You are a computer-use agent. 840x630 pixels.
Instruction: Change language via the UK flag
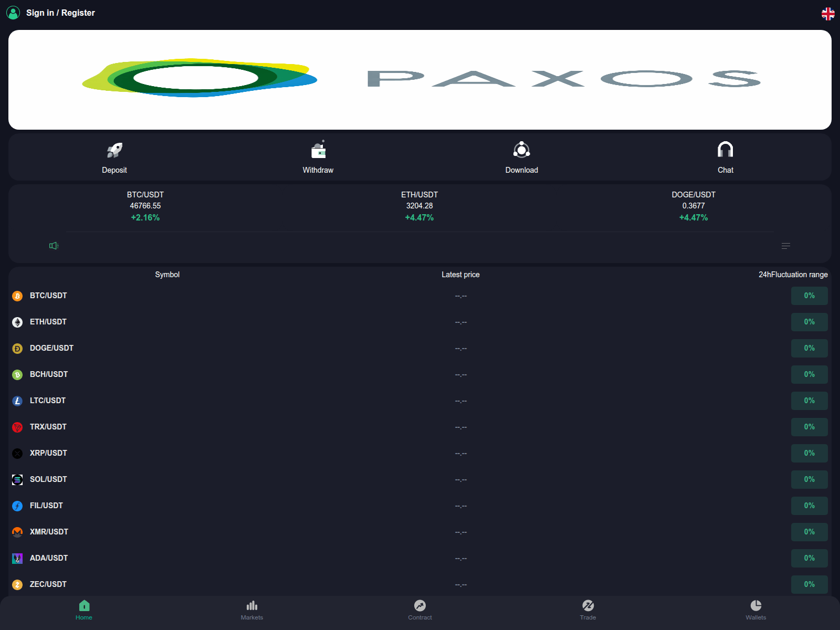click(828, 14)
